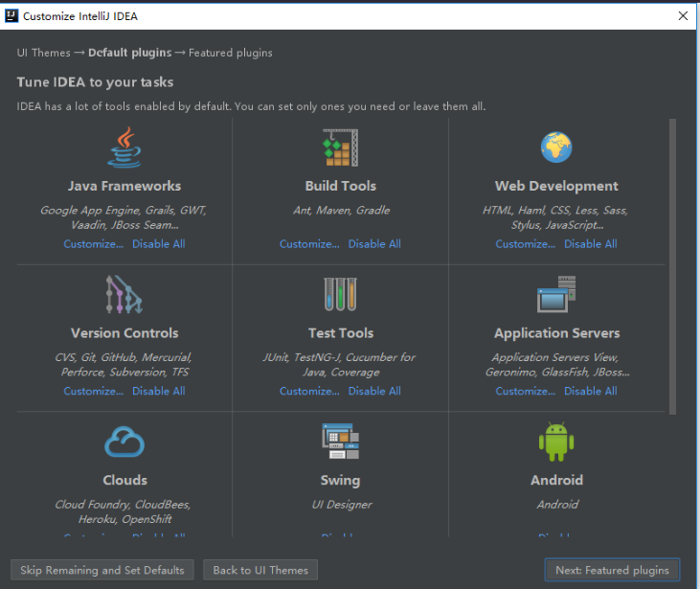Disable All Build Tools plugins
This screenshot has width=700, height=589.
click(x=374, y=244)
